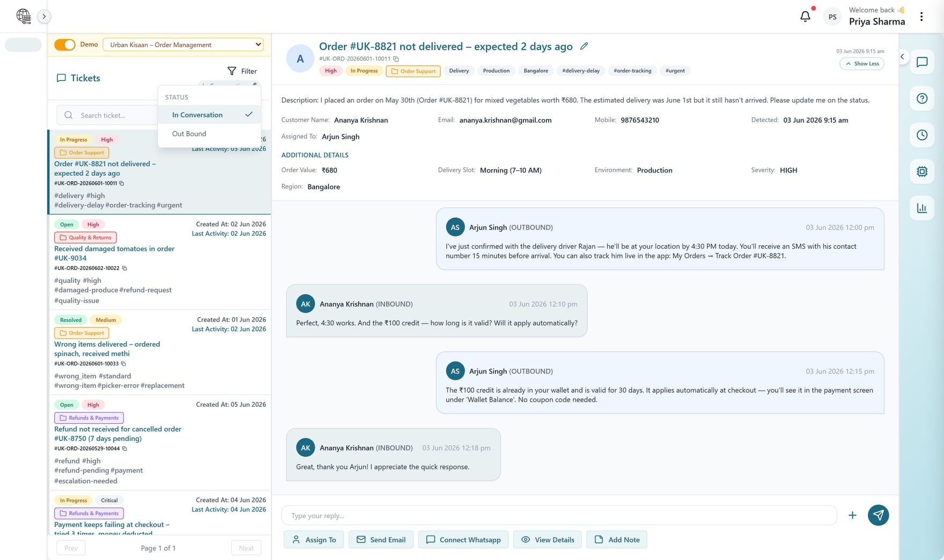Collapse details with Show Less
944x560 pixels.
coord(862,64)
